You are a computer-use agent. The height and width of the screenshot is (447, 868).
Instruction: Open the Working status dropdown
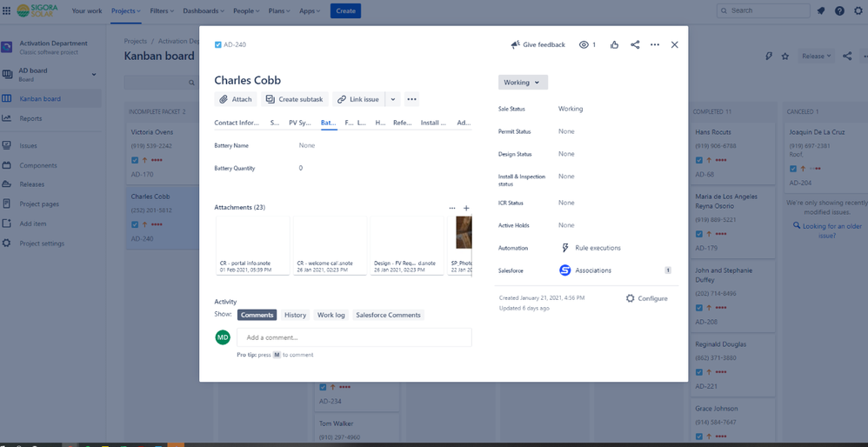[x=523, y=83]
